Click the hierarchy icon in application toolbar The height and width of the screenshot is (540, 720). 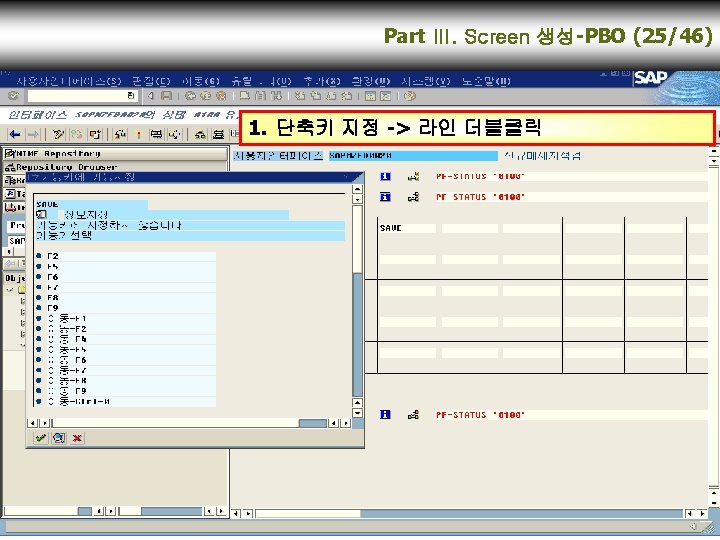coord(201,135)
